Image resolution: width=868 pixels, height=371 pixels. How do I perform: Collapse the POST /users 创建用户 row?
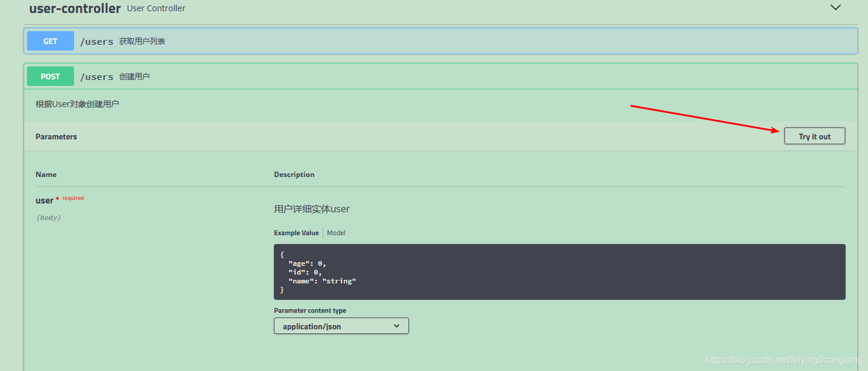(441, 76)
